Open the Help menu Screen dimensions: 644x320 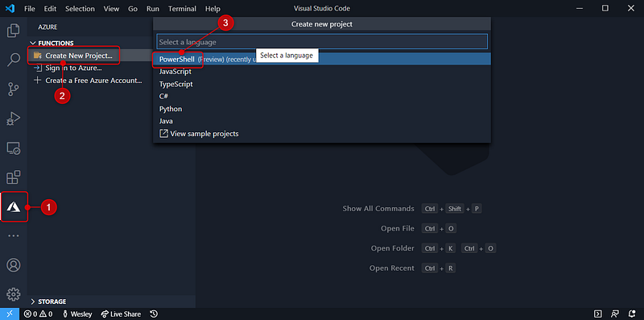[213, 9]
